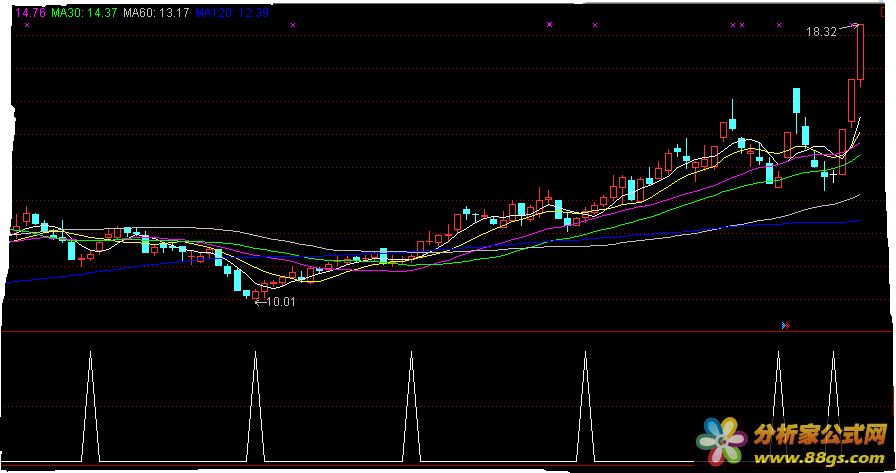Select the lowest candle beside the 10.01 label
The width and height of the screenshot is (896, 473).
pyautogui.click(x=255, y=295)
